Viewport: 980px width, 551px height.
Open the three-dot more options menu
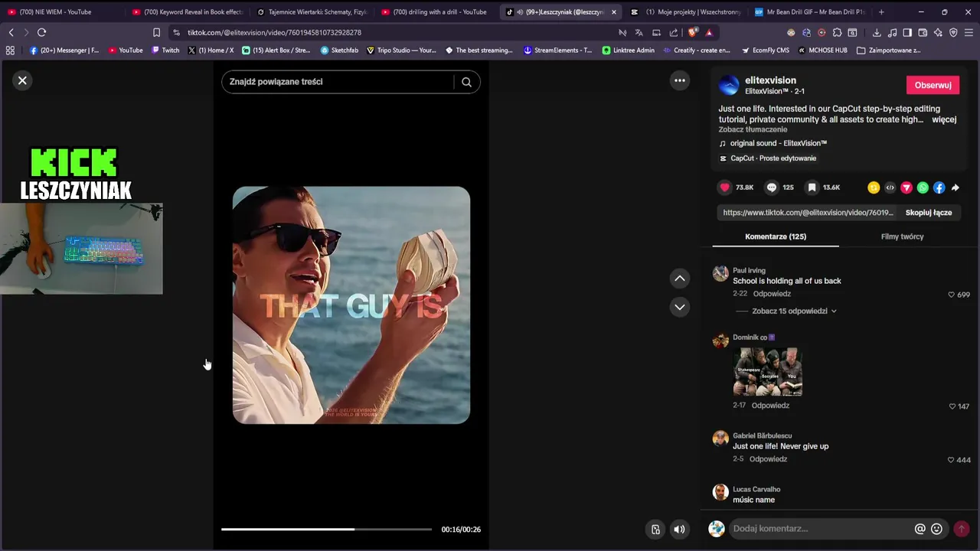679,80
